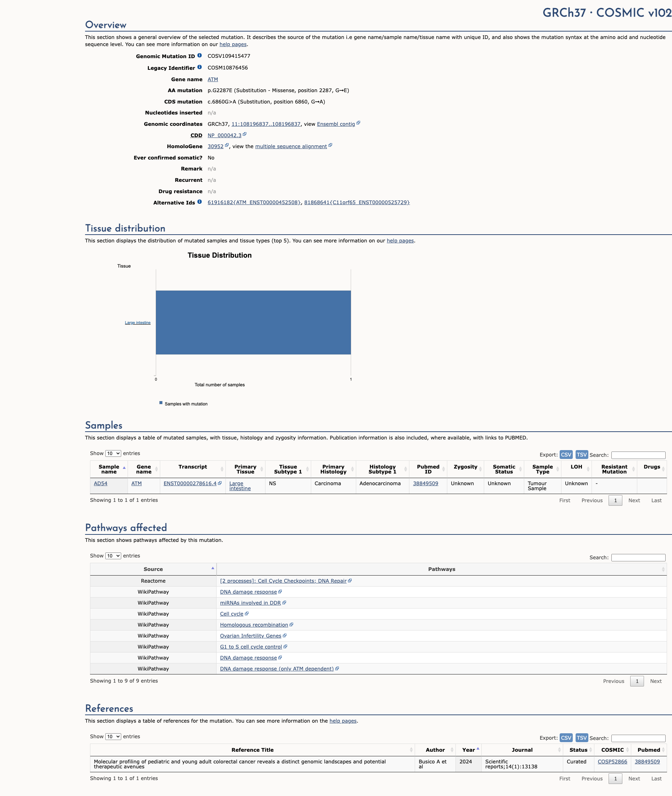672x796 pixels.
Task: Open 81868641 C11orf65 alternative ID link
Action: [x=357, y=202]
